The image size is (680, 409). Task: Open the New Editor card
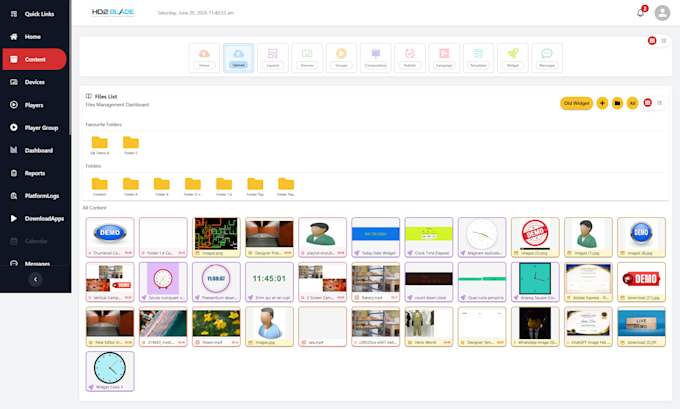click(110, 327)
